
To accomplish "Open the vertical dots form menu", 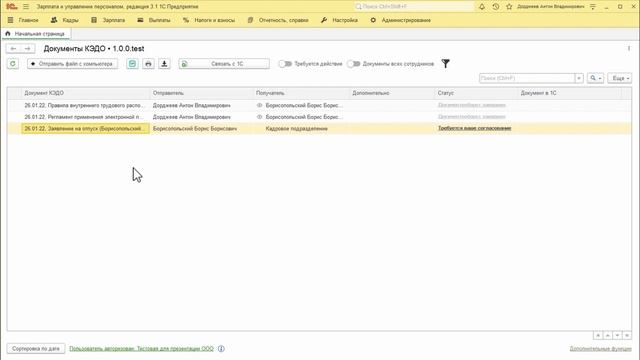I will click(629, 49).
